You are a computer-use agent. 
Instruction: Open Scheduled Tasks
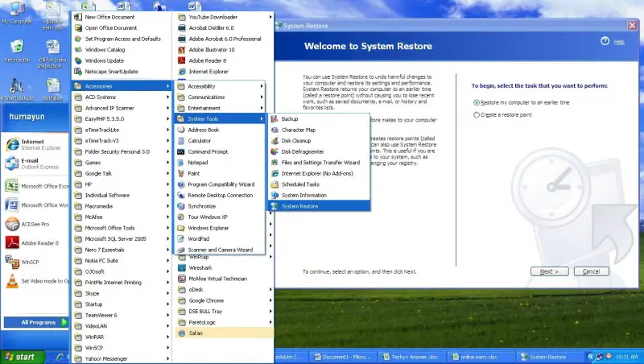[x=319, y=184]
